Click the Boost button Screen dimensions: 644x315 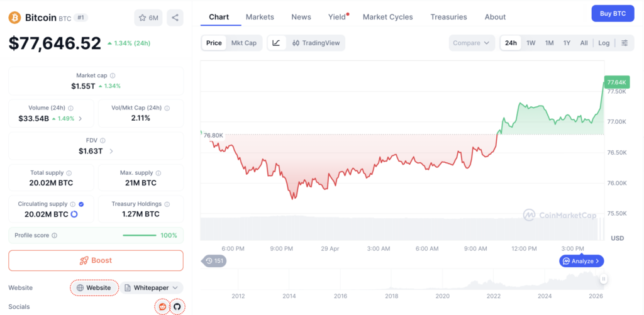[96, 260]
